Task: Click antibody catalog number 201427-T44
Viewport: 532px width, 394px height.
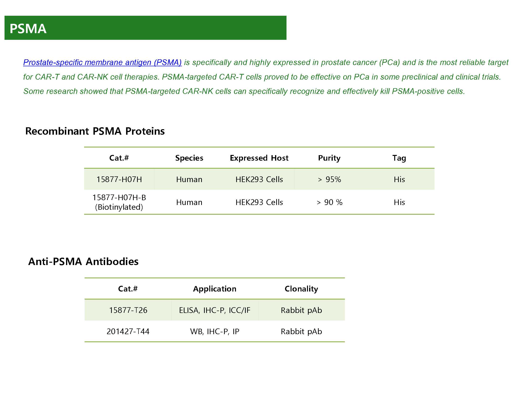Action: (128, 331)
